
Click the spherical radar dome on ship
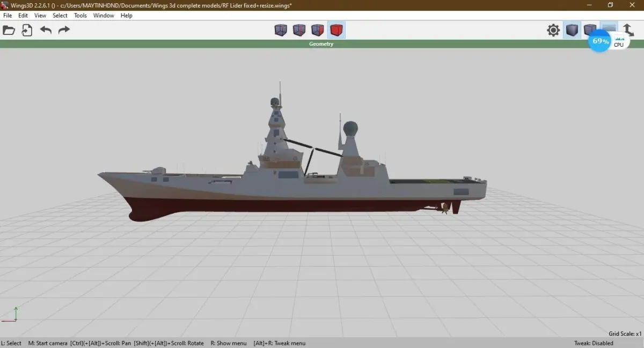350,128
